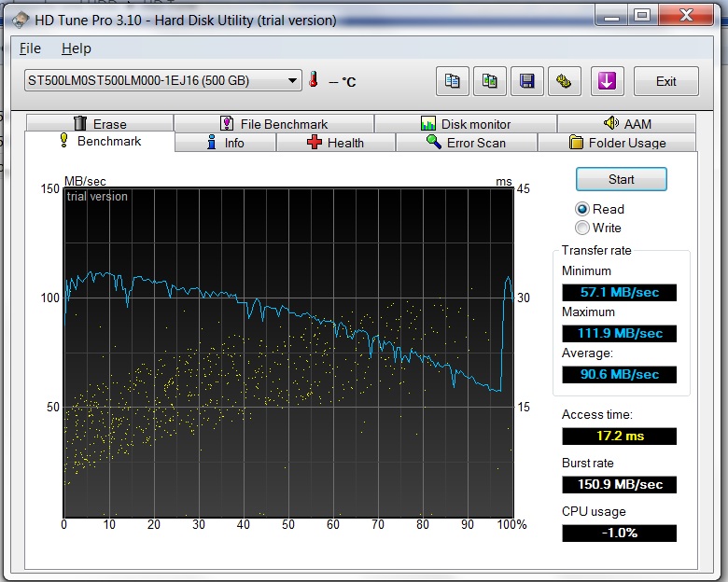The image size is (728, 582).
Task: Click the HD Tune title bar icon
Action: point(16,20)
